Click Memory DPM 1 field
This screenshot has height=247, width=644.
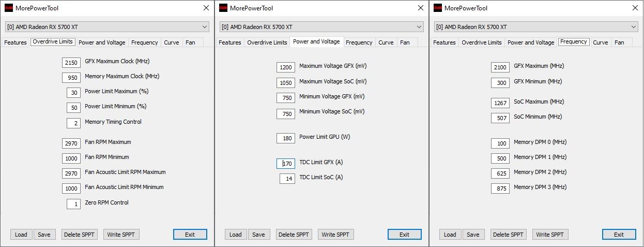click(500, 158)
